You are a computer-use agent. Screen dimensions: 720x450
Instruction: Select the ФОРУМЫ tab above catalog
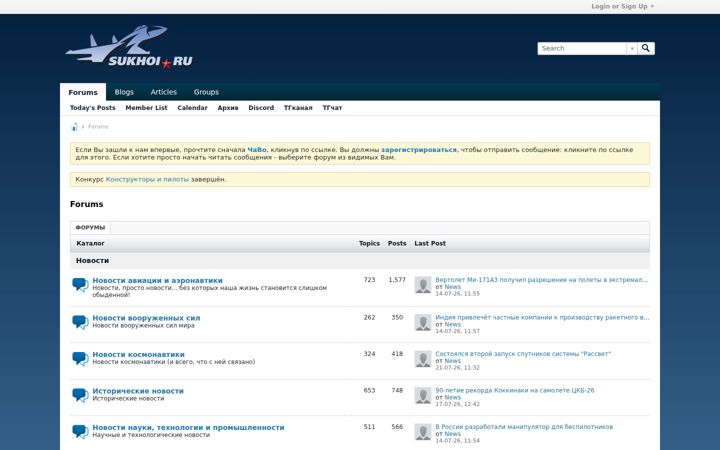90,228
